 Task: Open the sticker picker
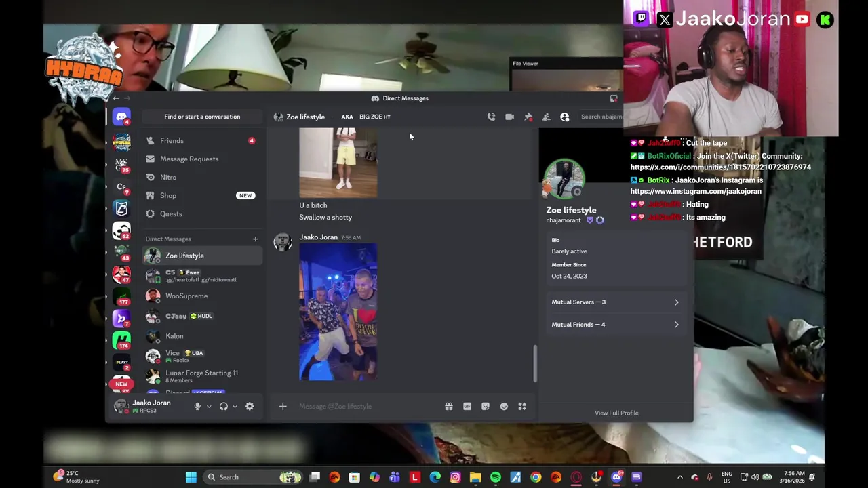[x=485, y=407]
